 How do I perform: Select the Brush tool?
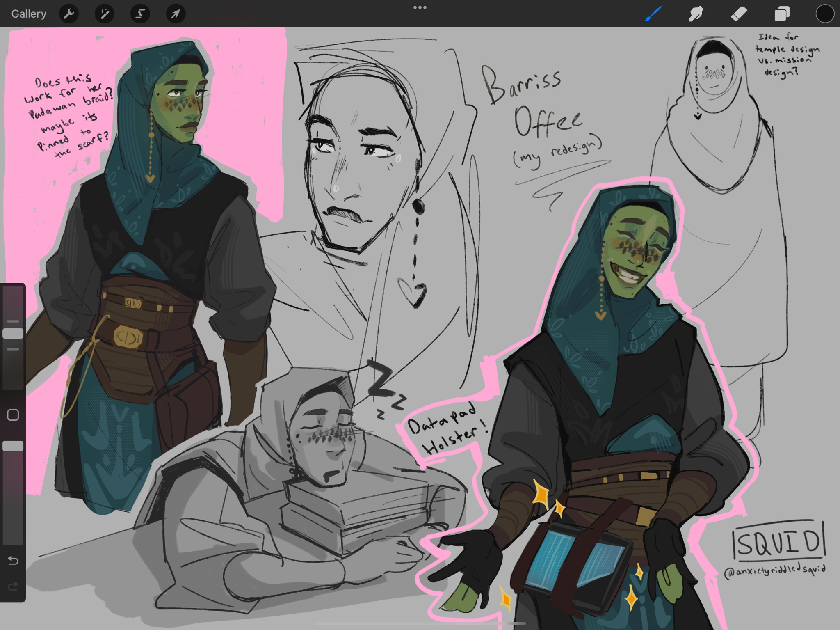(653, 14)
